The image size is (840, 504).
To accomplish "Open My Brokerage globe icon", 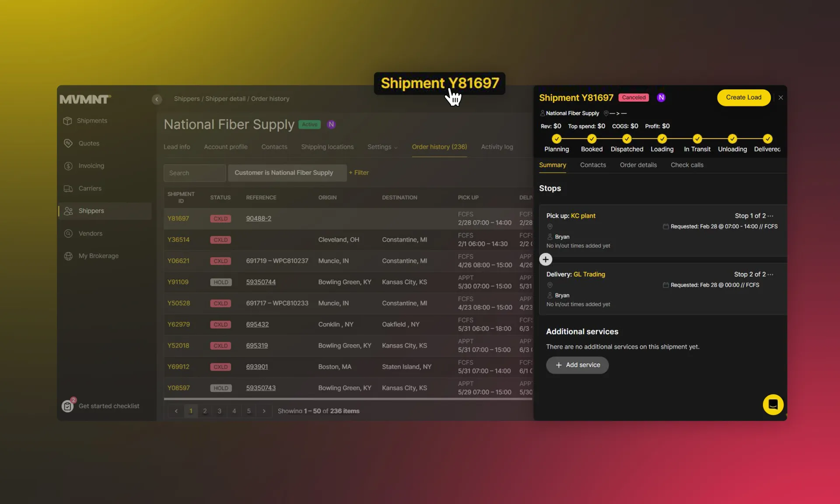I will click(68, 256).
